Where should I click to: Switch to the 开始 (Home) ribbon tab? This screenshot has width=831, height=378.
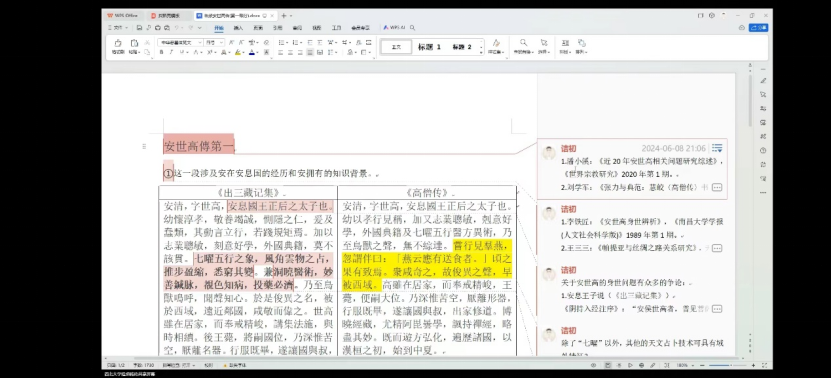[x=219, y=28]
